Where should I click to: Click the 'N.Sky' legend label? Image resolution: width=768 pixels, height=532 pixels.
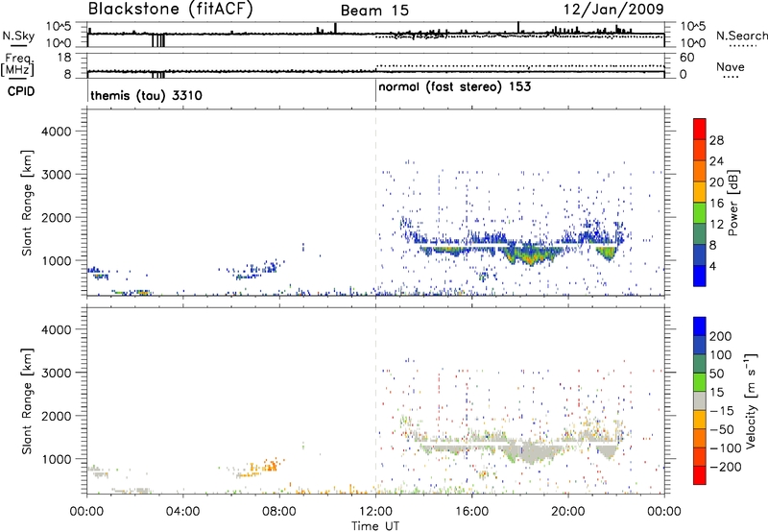tap(18, 36)
